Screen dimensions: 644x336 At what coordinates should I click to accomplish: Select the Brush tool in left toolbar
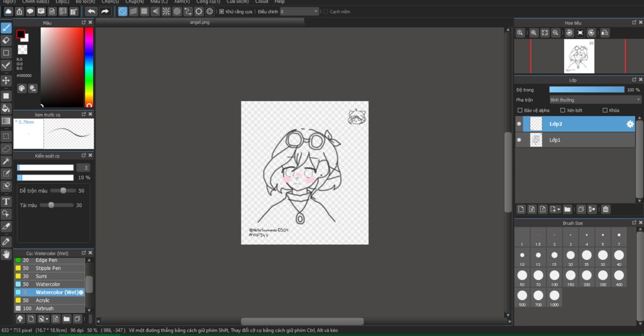click(x=6, y=28)
